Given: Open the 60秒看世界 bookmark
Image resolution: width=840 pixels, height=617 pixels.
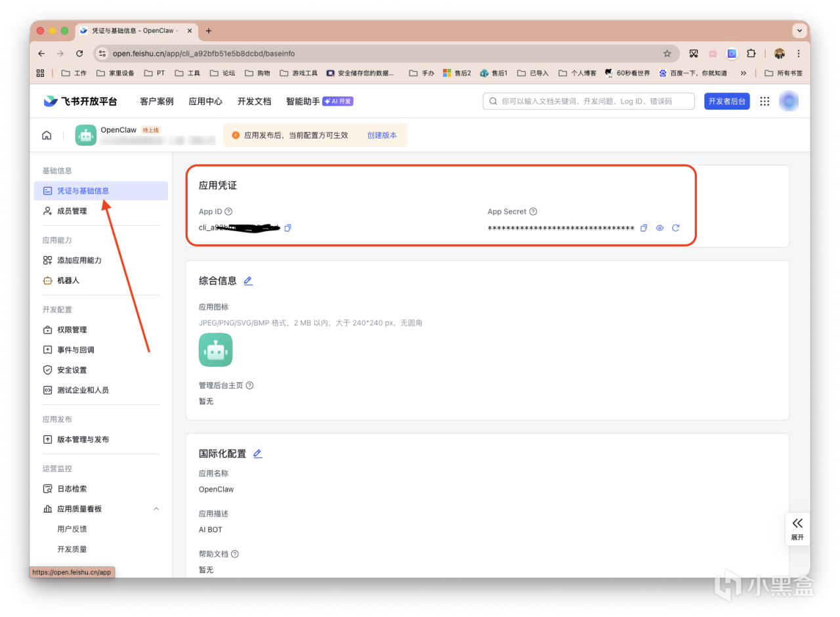Looking at the screenshot, I should click(627, 73).
